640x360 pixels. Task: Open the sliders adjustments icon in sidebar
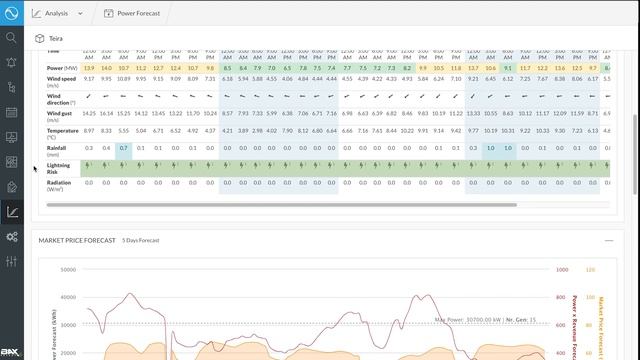tap(11, 261)
